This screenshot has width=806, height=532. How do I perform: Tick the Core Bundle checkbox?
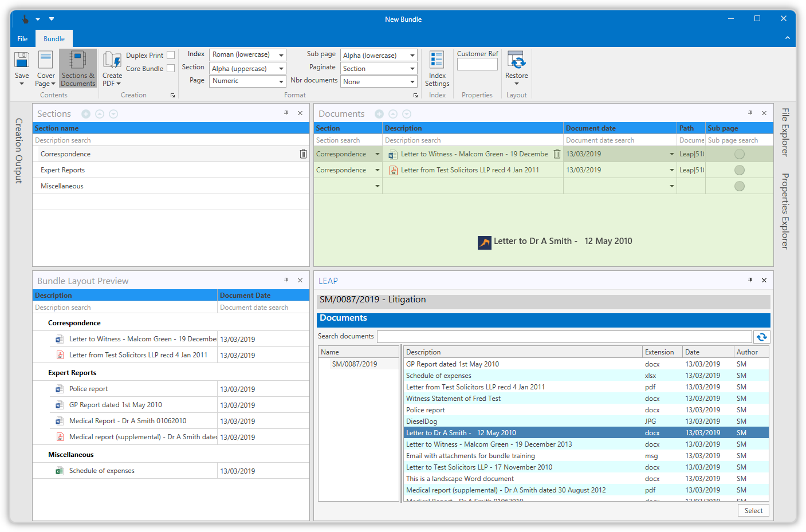coord(171,69)
